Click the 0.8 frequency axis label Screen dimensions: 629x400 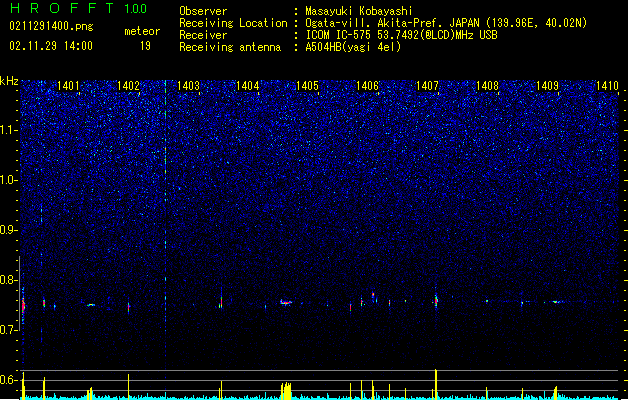point(8,280)
